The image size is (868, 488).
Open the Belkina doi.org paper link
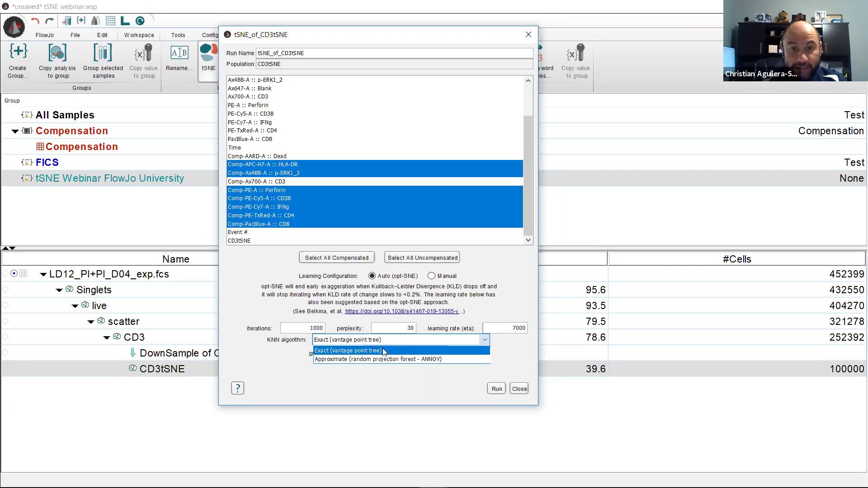pos(401,311)
